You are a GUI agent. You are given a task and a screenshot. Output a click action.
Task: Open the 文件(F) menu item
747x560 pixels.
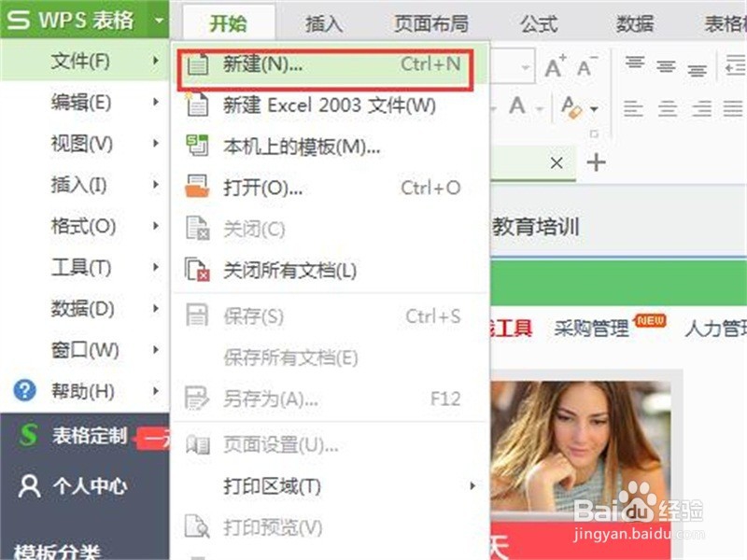(85, 61)
